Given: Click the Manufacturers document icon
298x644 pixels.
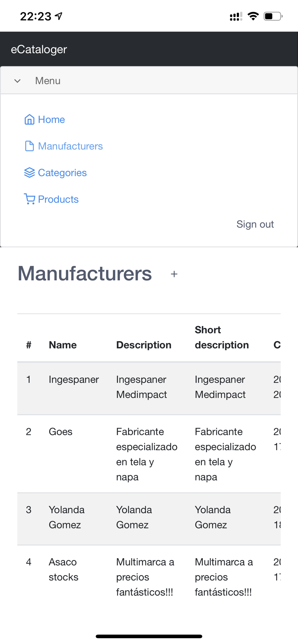Looking at the screenshot, I should (x=29, y=146).
